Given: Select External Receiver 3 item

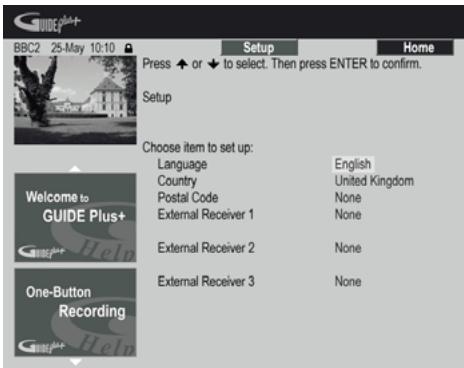Looking at the screenshot, I should click(206, 281).
